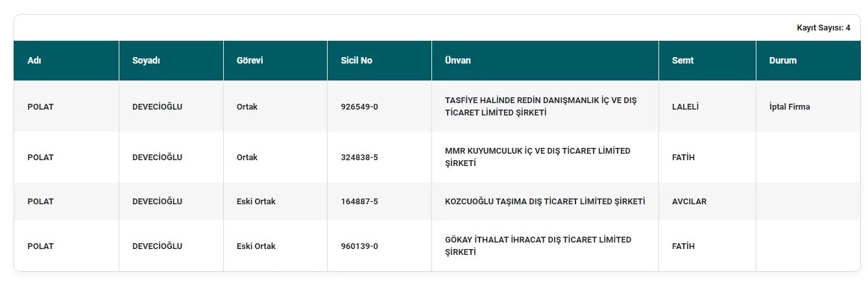
Task: Select sicil number 960139-0
Action: coord(359,246)
